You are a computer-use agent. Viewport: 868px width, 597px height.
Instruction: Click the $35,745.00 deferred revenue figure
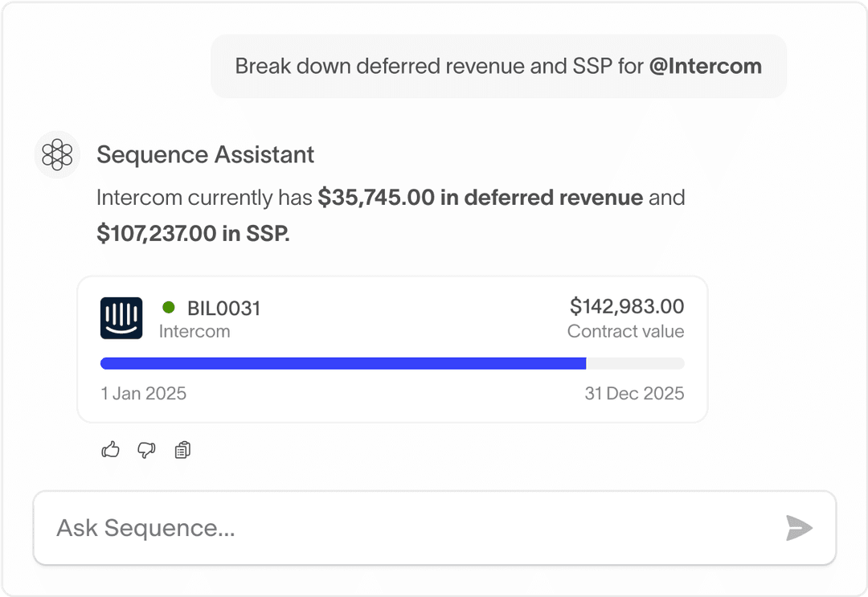click(378, 198)
